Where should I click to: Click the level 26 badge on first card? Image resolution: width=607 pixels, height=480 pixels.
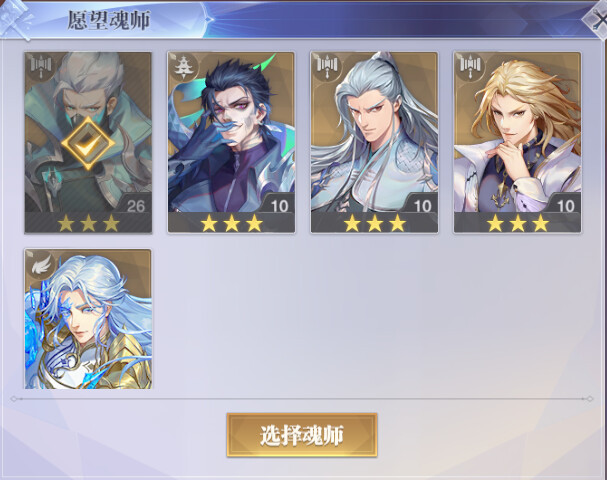tap(134, 204)
